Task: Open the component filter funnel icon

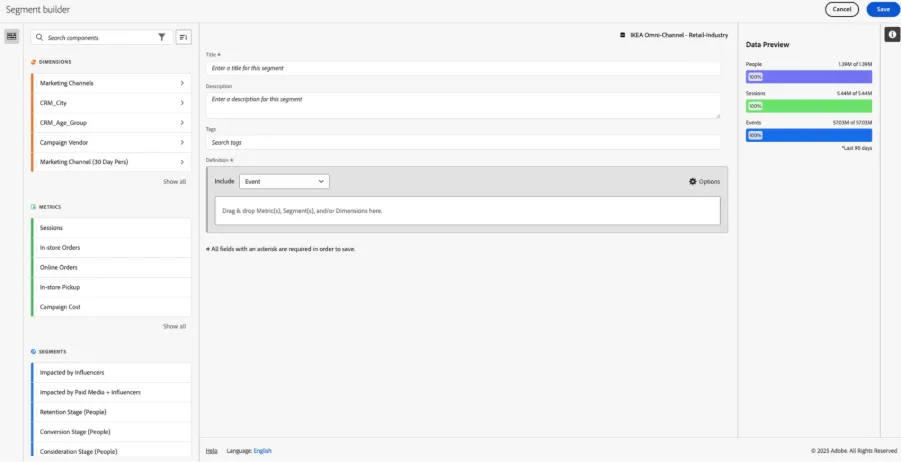Action: pos(162,37)
